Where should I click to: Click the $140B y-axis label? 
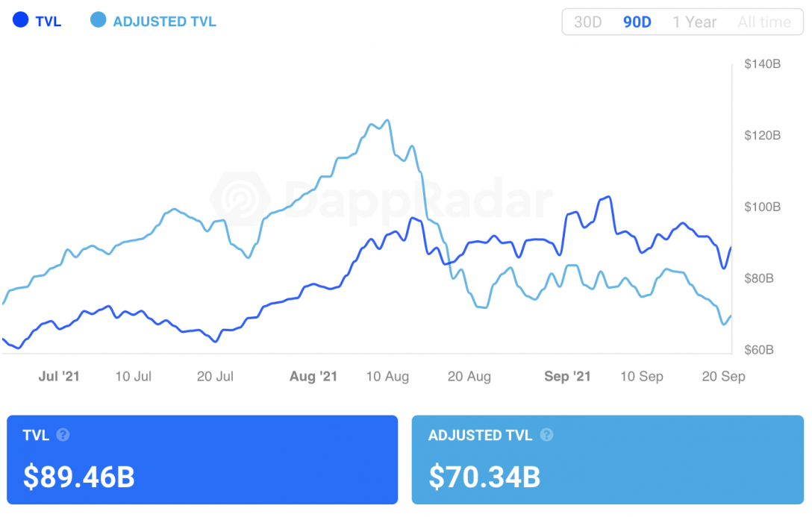(x=762, y=64)
